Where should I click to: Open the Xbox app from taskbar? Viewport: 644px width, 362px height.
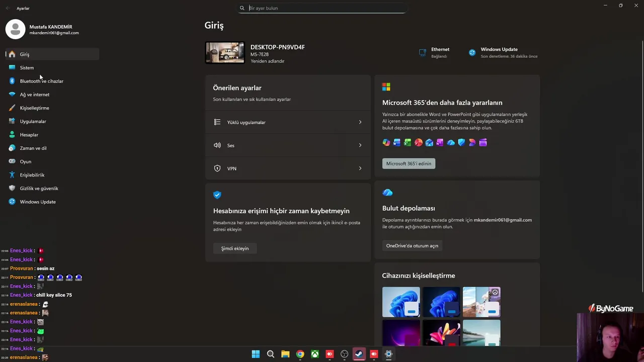pos(315,354)
